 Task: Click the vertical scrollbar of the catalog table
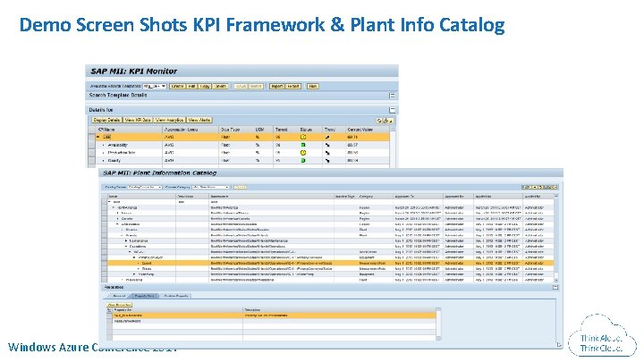point(556,238)
